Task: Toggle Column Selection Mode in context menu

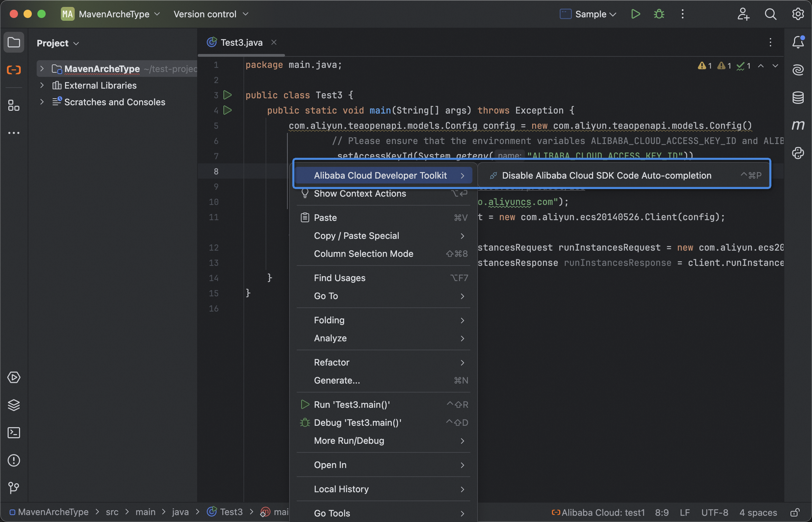Action: [363, 254]
